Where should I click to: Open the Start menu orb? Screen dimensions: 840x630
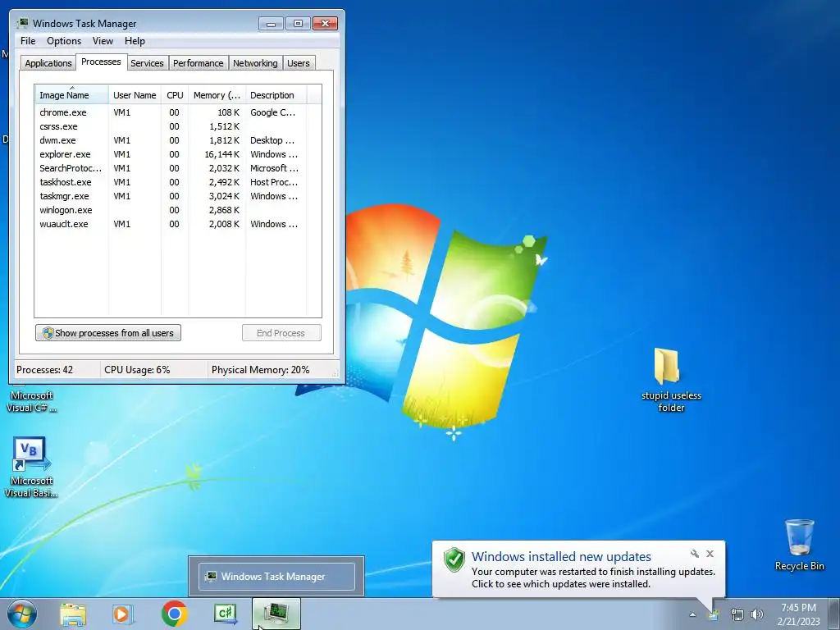pos(22,614)
